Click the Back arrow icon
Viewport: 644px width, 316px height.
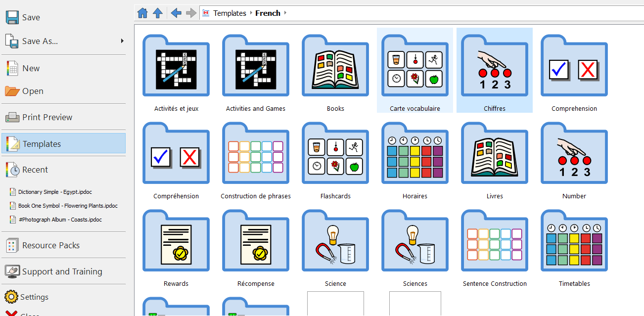click(x=176, y=13)
